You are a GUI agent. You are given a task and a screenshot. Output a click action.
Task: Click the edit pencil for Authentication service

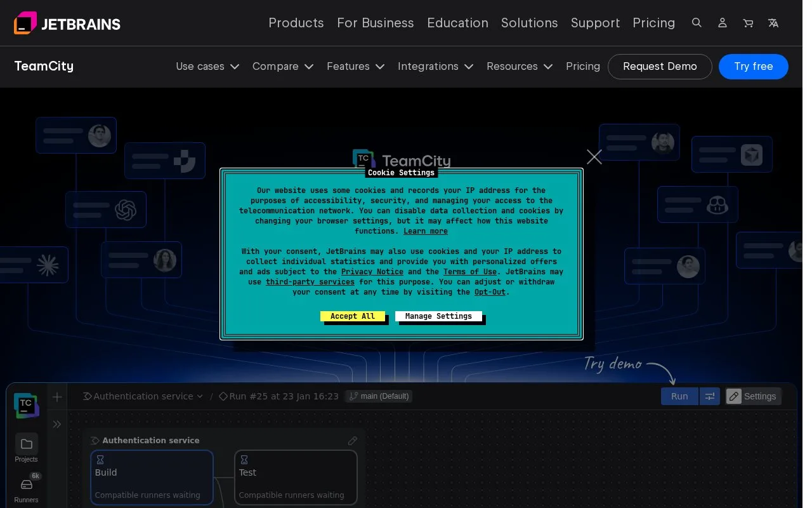coord(353,441)
